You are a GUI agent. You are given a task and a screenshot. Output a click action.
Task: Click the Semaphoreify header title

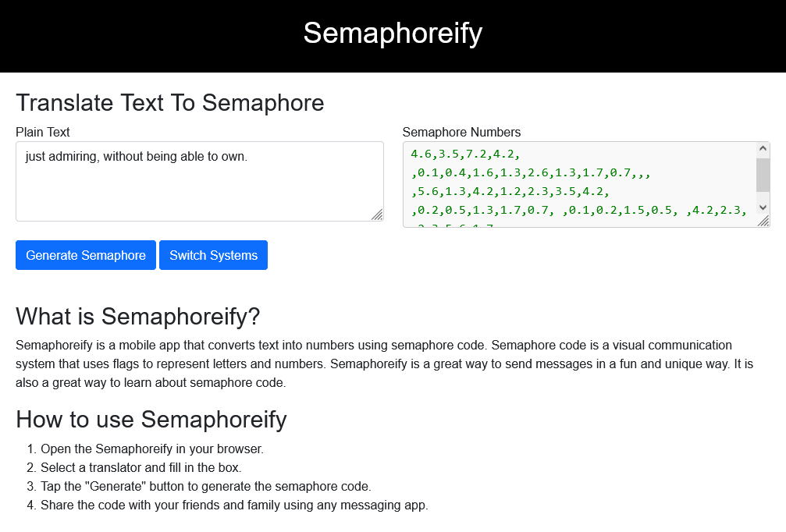click(x=393, y=33)
